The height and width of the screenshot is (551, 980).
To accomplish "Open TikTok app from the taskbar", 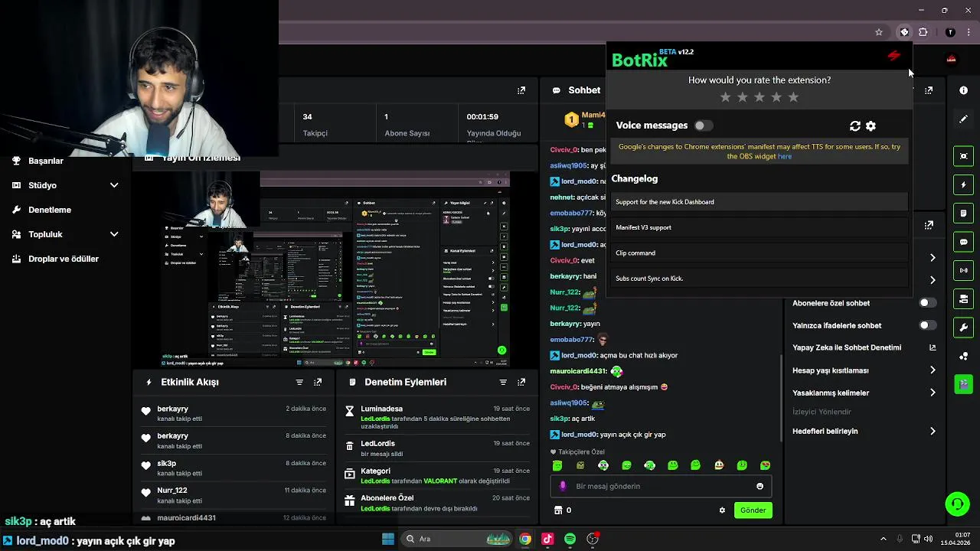I will tap(547, 539).
